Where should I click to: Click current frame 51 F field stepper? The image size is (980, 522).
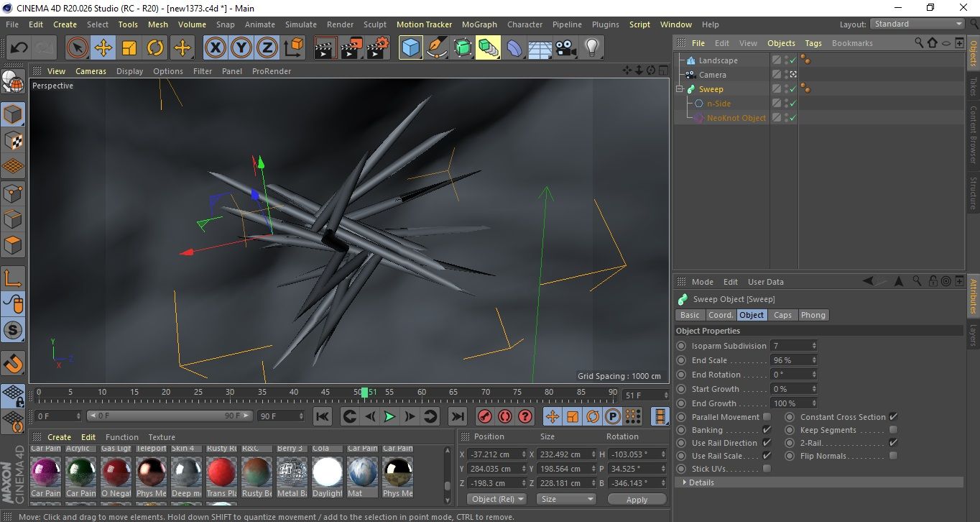click(x=665, y=395)
